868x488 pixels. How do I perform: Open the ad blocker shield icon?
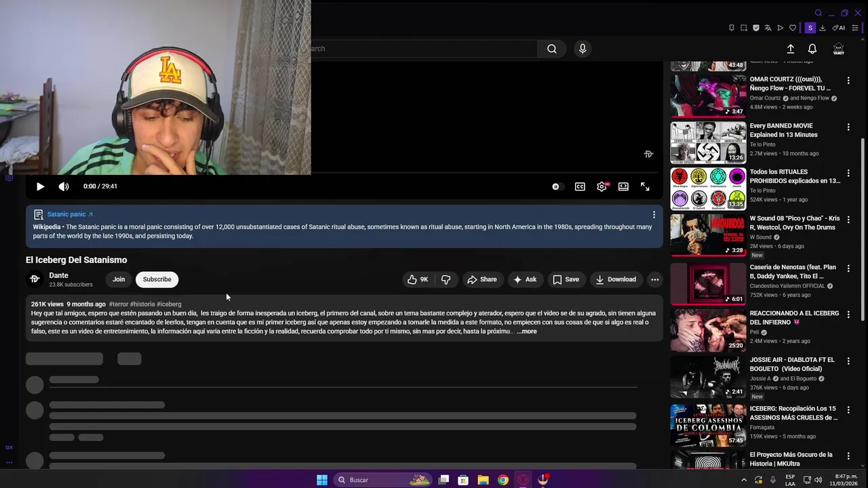point(756,28)
